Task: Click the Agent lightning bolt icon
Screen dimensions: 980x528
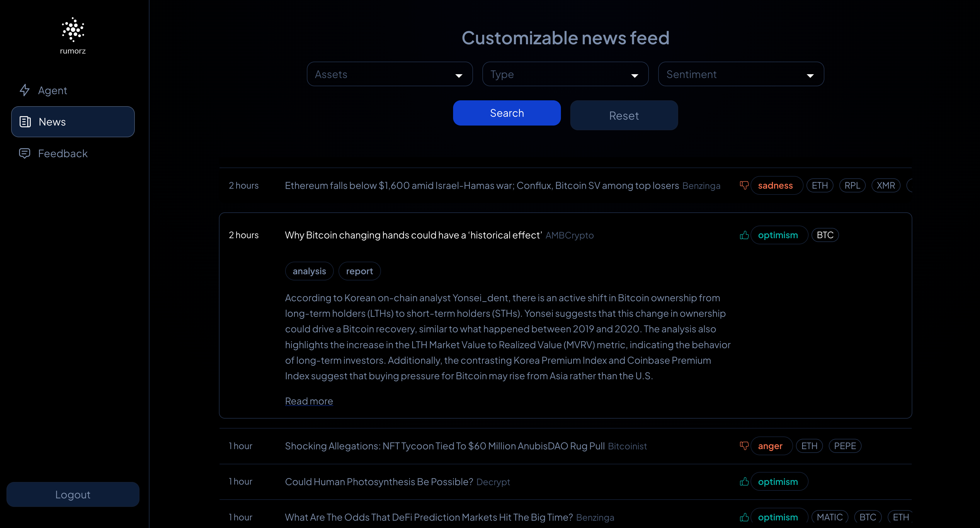Action: pos(25,90)
